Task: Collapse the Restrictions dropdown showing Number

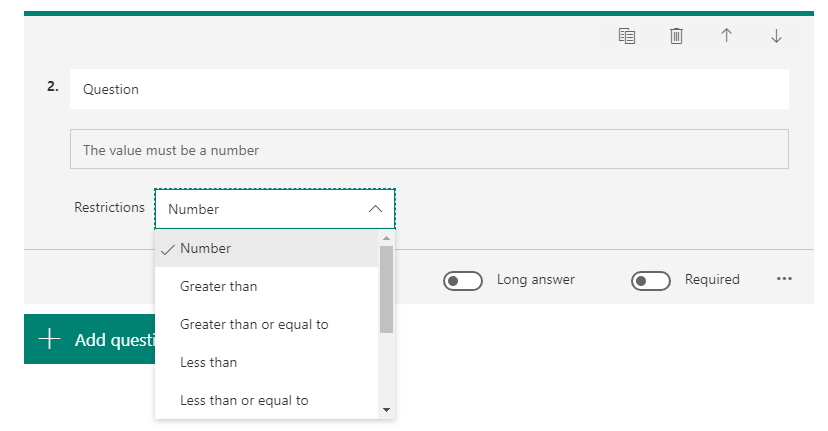Action: 275,209
